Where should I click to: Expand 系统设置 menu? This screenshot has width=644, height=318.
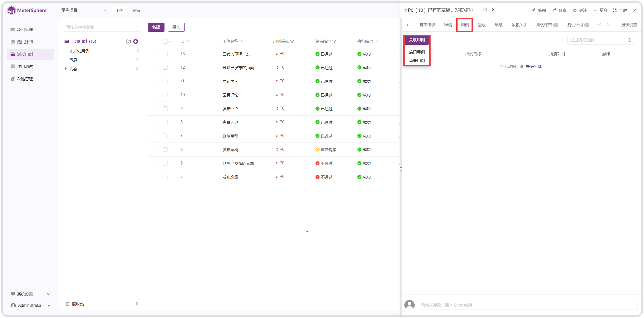(x=30, y=294)
